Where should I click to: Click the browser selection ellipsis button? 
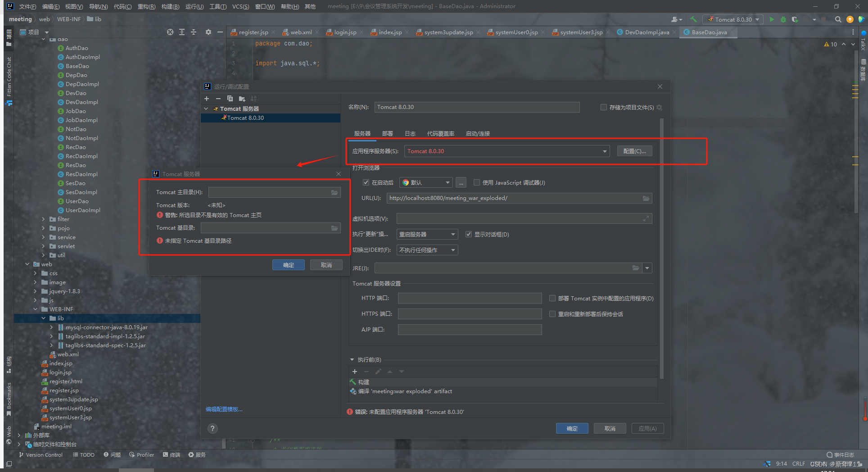[x=461, y=182]
